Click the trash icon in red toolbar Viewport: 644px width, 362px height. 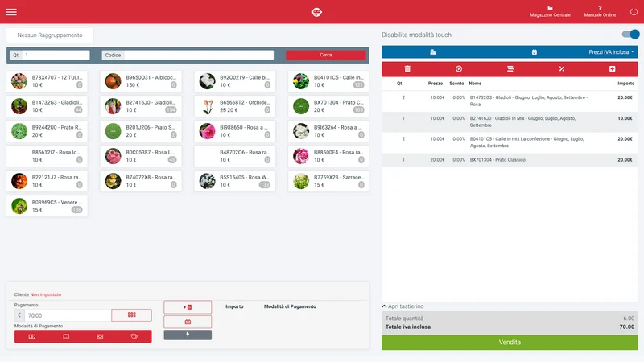(x=407, y=69)
